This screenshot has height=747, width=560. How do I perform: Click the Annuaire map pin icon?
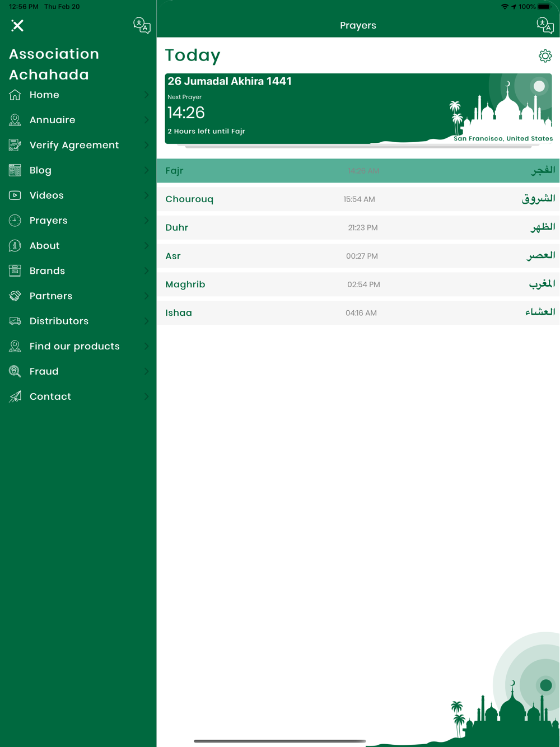click(x=15, y=120)
